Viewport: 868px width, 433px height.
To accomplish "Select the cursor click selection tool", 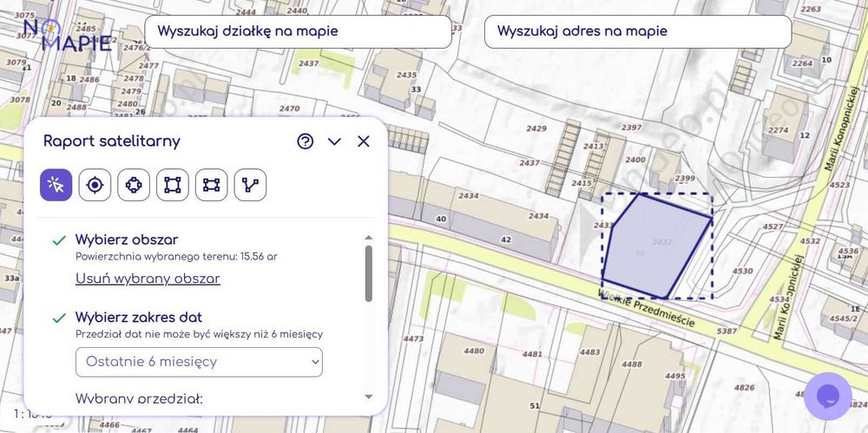I will coord(56,185).
